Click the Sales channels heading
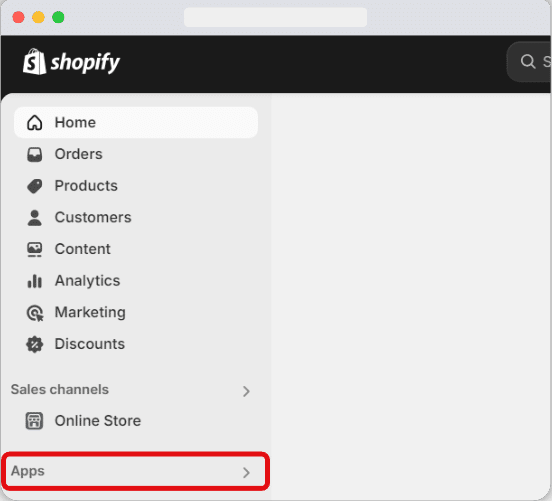552x501 pixels. [59, 390]
